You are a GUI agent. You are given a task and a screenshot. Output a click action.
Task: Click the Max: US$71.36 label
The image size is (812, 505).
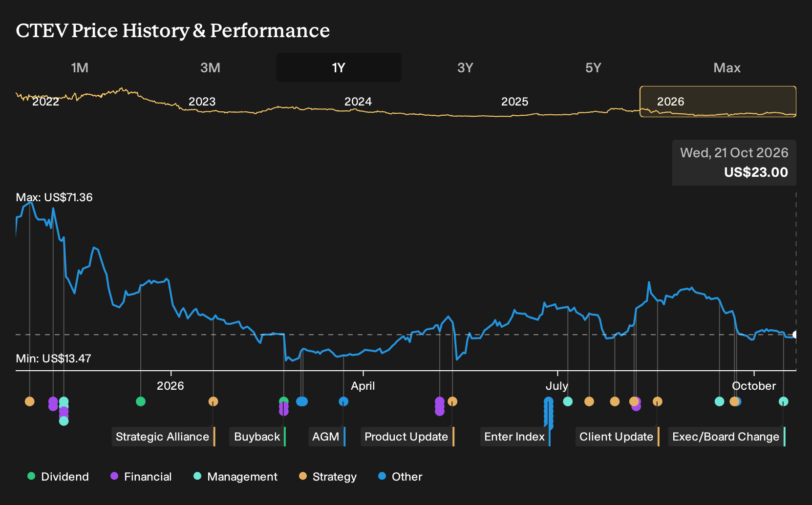coord(54,197)
